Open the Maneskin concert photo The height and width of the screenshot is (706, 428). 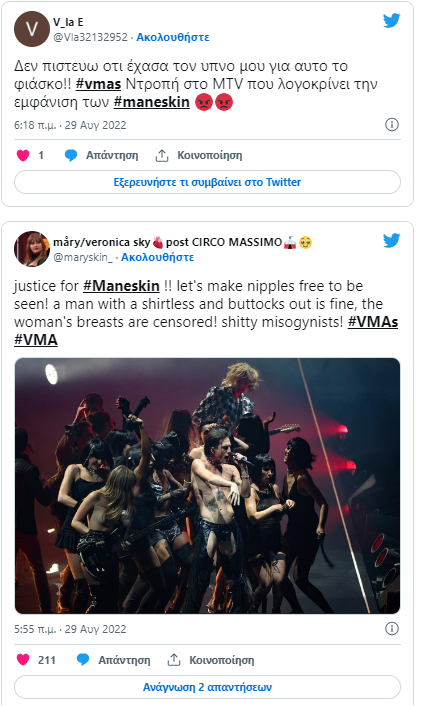click(x=207, y=486)
